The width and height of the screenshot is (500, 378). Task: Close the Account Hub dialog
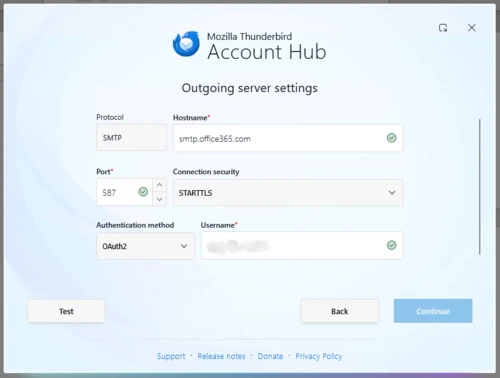[x=472, y=28]
